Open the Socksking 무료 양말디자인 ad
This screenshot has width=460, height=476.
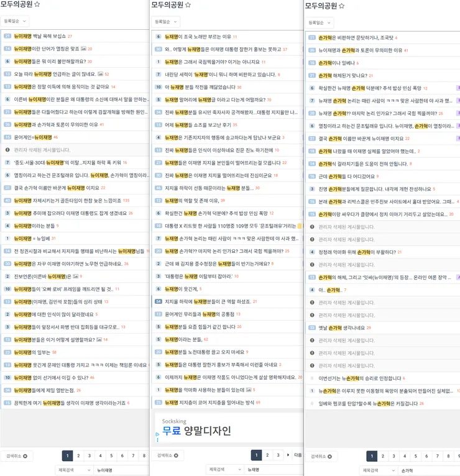pos(229,428)
